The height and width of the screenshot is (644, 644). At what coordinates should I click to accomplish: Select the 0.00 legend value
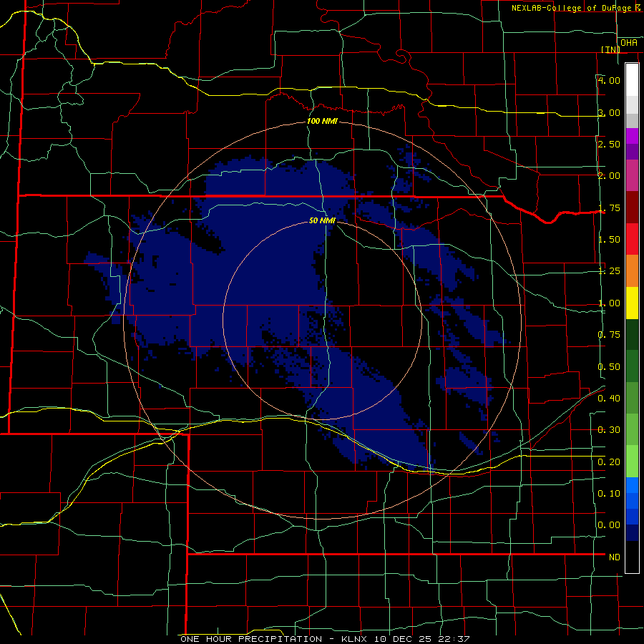point(609,525)
